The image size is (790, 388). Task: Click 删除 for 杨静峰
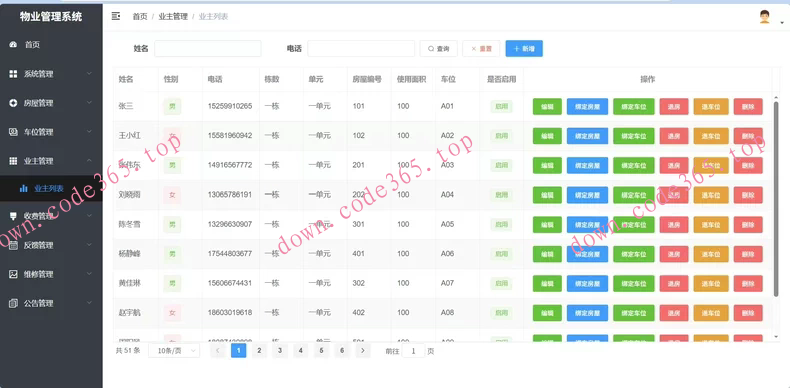748,254
